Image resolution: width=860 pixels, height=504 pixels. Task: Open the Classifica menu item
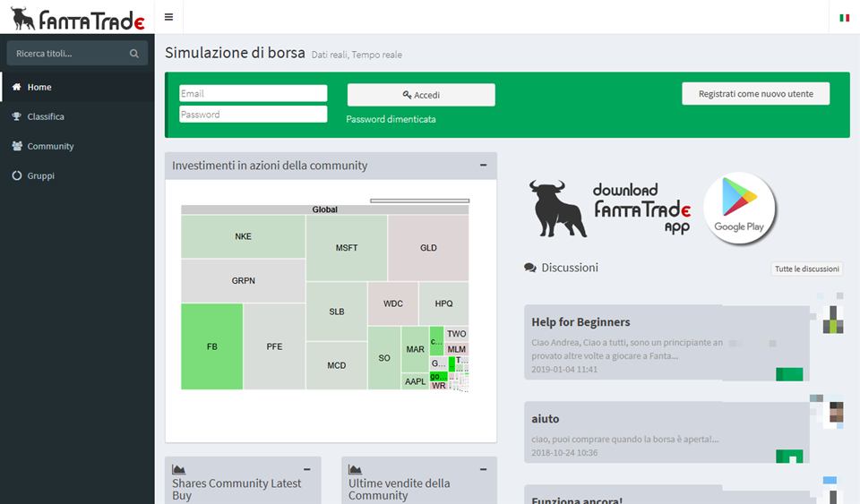click(77, 116)
